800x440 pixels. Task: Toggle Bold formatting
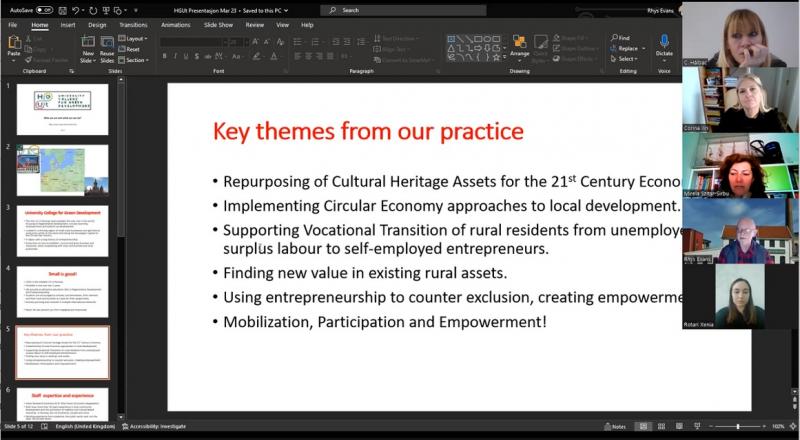click(x=165, y=58)
